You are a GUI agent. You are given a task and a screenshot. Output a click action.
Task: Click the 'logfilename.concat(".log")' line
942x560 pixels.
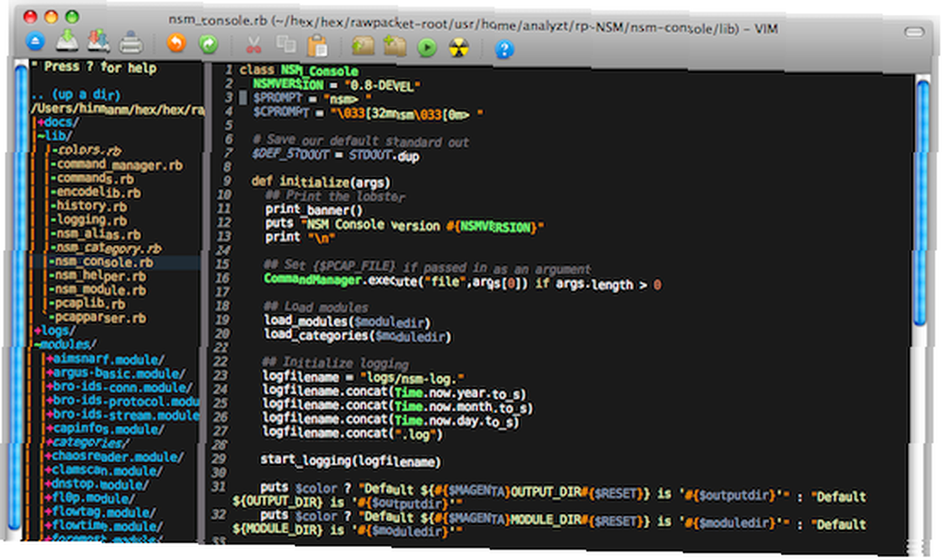point(352,433)
